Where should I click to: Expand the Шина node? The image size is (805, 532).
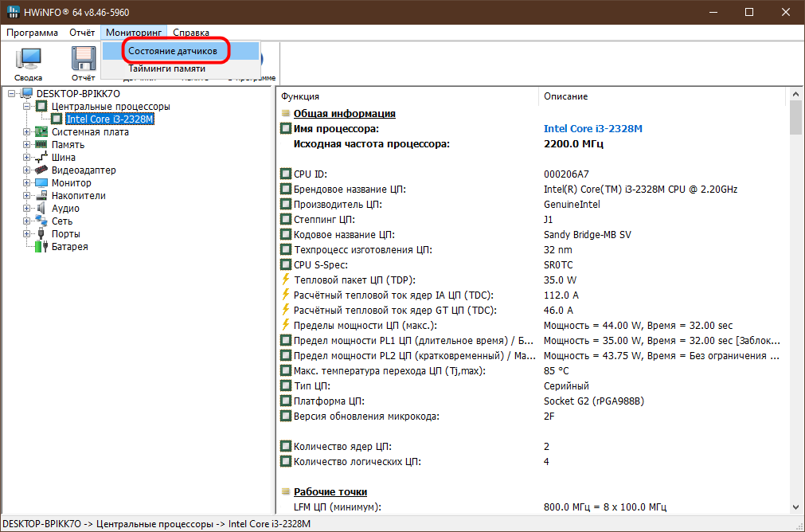point(27,158)
